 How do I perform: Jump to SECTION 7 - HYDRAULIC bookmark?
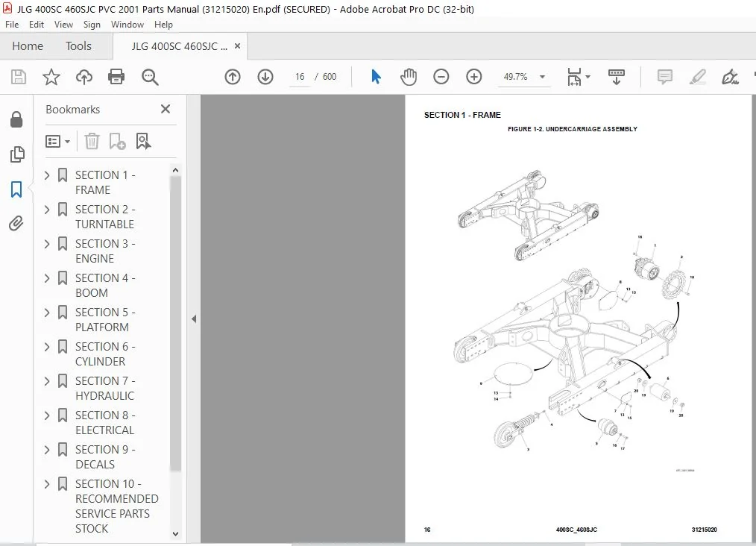tap(104, 388)
